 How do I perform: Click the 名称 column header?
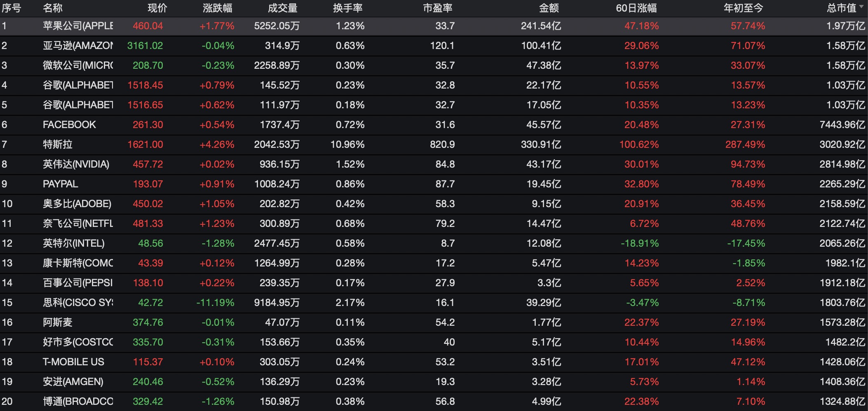(53, 8)
